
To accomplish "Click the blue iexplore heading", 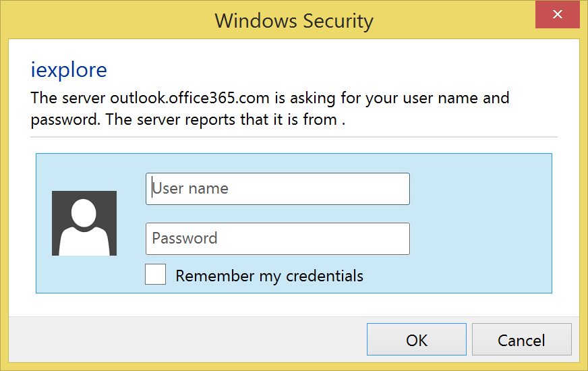I will [x=69, y=69].
